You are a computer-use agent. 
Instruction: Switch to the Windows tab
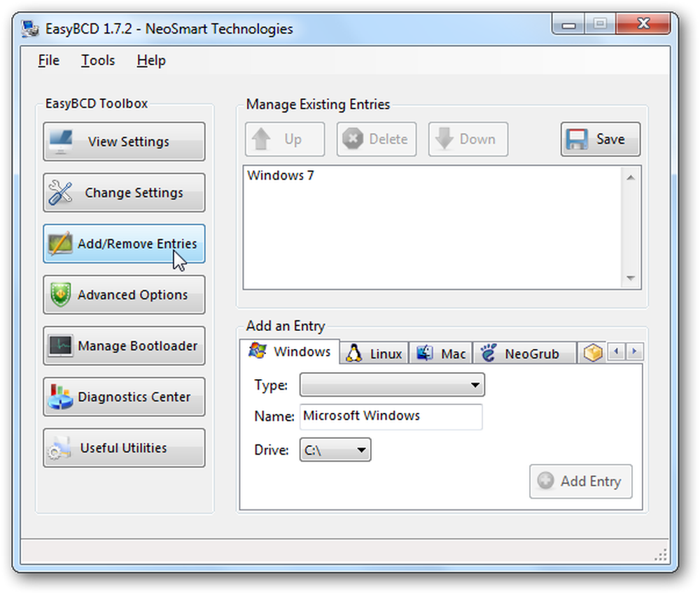289,352
